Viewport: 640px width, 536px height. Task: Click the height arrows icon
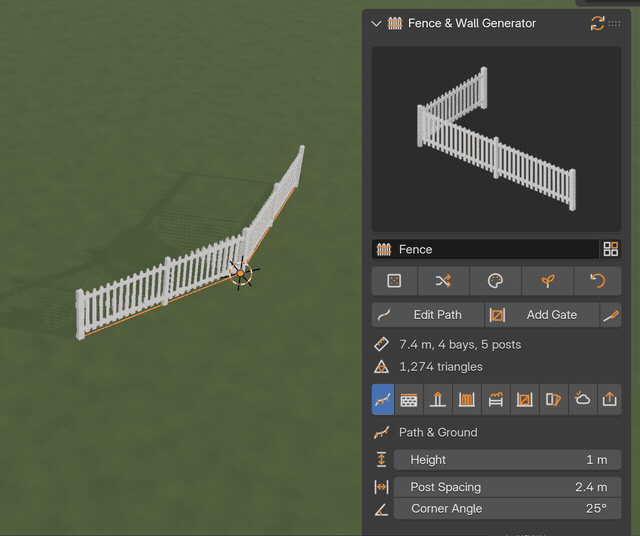[x=381, y=459]
